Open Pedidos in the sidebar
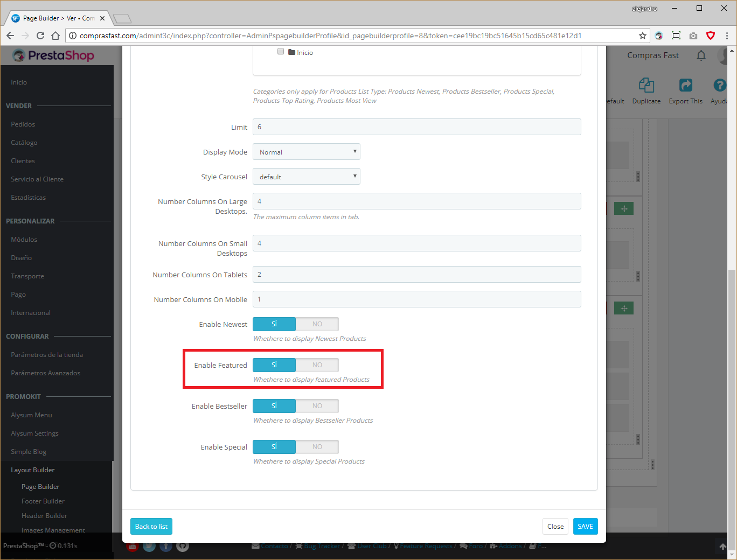The height and width of the screenshot is (560, 737). [x=23, y=124]
